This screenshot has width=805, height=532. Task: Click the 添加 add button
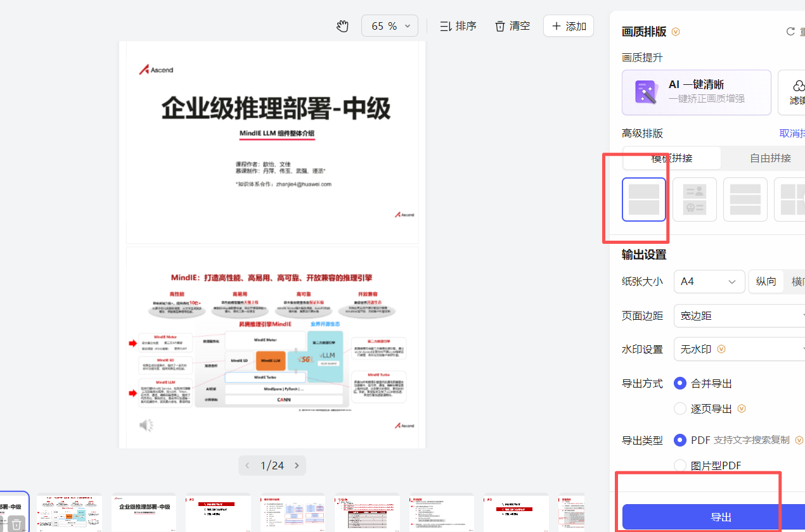point(569,26)
